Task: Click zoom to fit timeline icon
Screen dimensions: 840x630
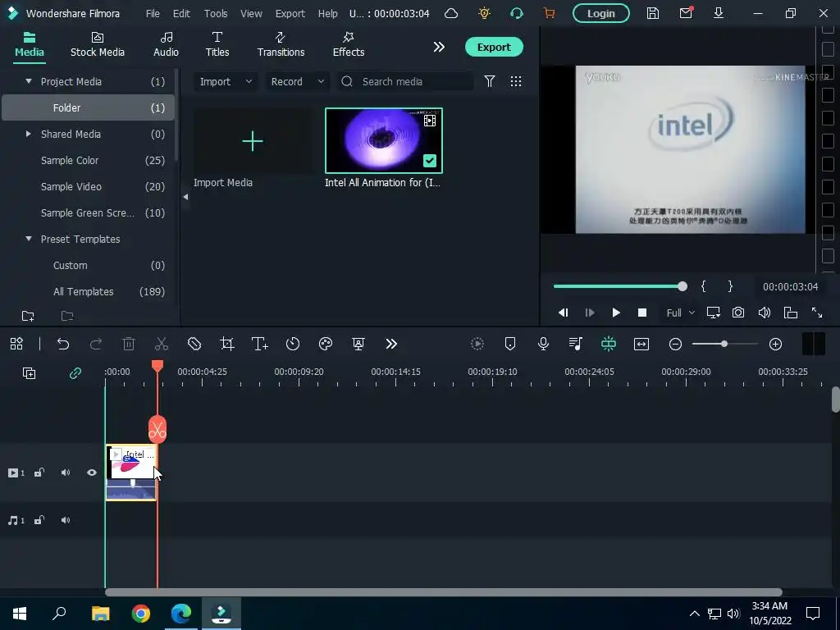Action: tap(641, 344)
